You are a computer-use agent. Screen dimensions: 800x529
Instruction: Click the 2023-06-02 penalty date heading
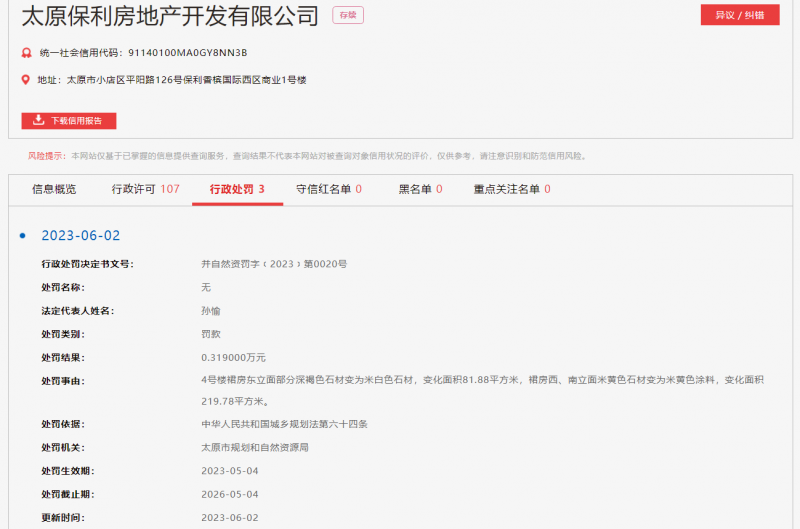[80, 236]
